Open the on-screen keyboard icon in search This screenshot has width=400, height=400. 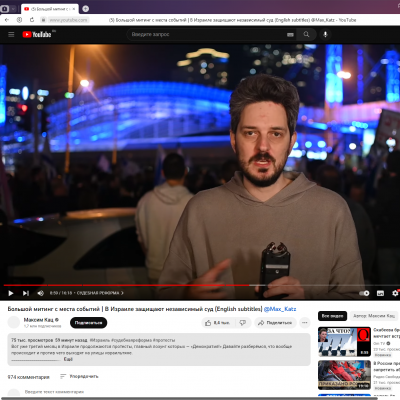pos(290,34)
